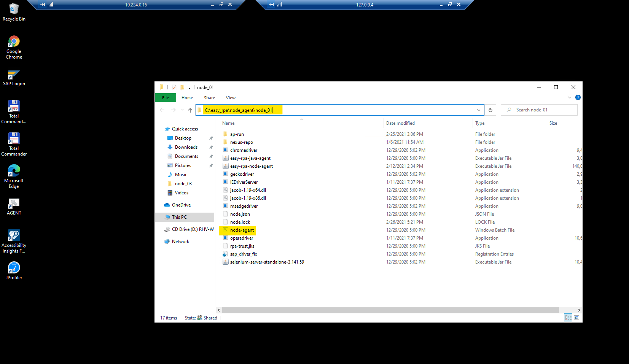Open the File menu tab

click(166, 98)
